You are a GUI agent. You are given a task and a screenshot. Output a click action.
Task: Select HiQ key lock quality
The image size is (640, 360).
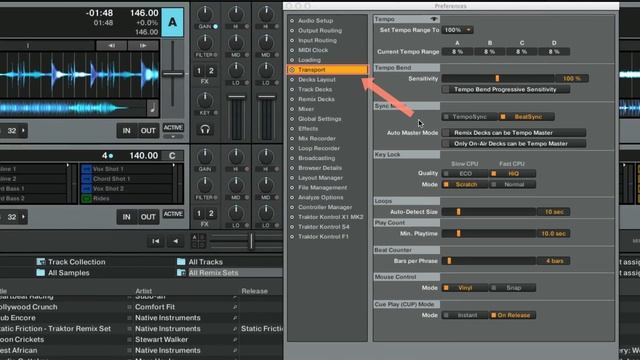click(513, 173)
